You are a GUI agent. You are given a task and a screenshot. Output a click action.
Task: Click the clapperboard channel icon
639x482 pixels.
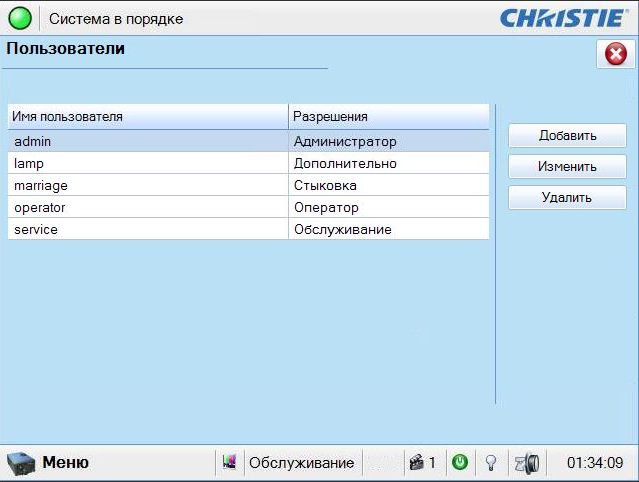point(416,463)
